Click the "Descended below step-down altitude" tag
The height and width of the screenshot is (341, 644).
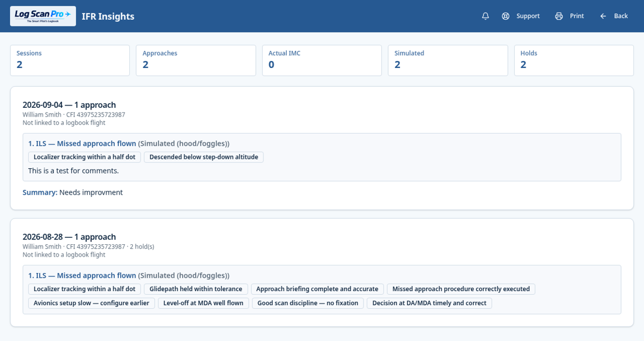point(204,157)
